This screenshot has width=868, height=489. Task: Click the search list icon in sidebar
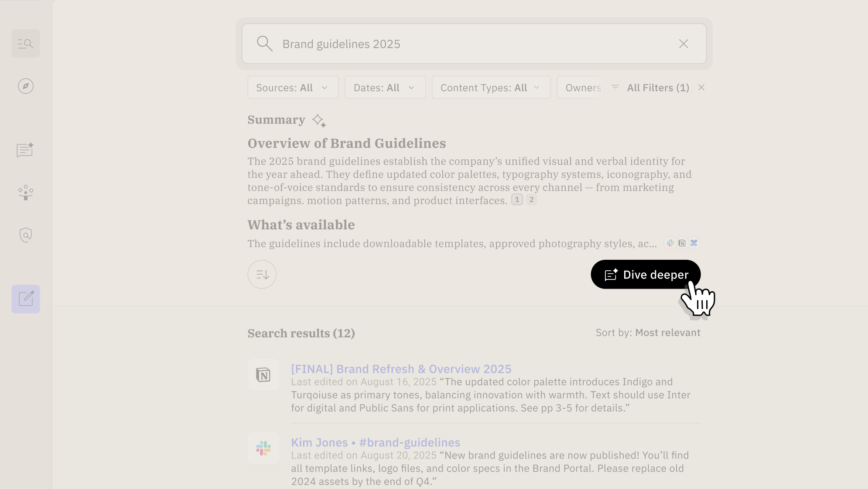[x=25, y=44]
